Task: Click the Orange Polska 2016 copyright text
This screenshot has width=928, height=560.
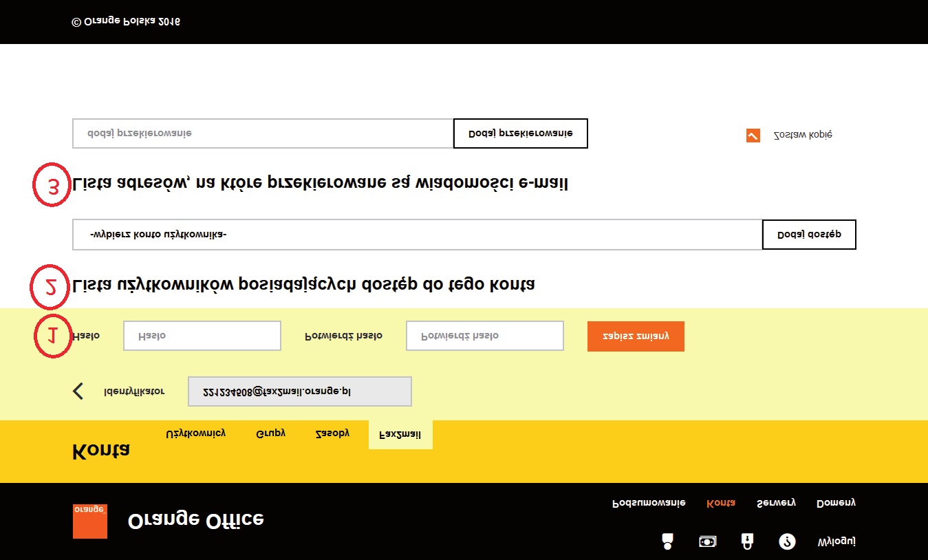Action: (x=126, y=21)
